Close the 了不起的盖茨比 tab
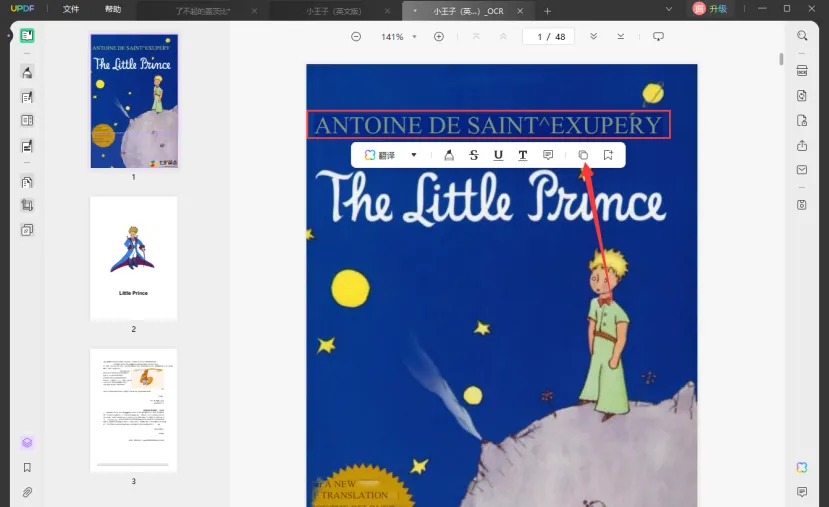Viewport: 829px width, 507px height. point(254,11)
